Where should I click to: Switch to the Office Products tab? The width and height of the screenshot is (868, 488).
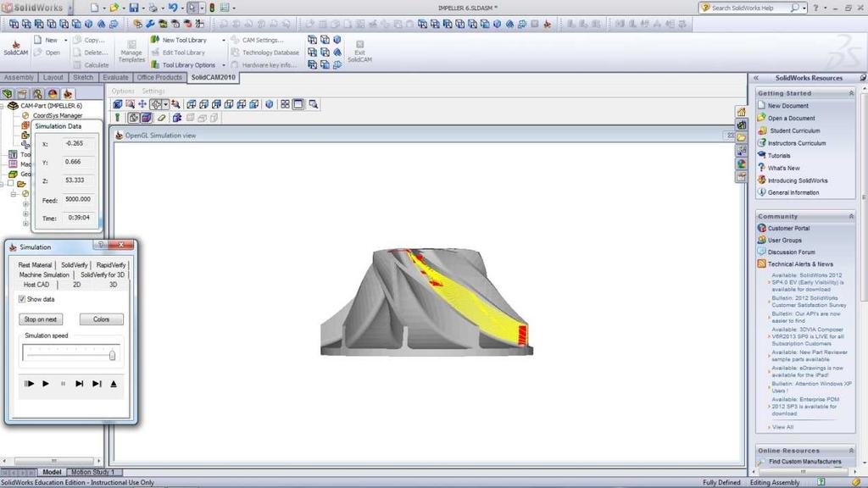pos(159,77)
